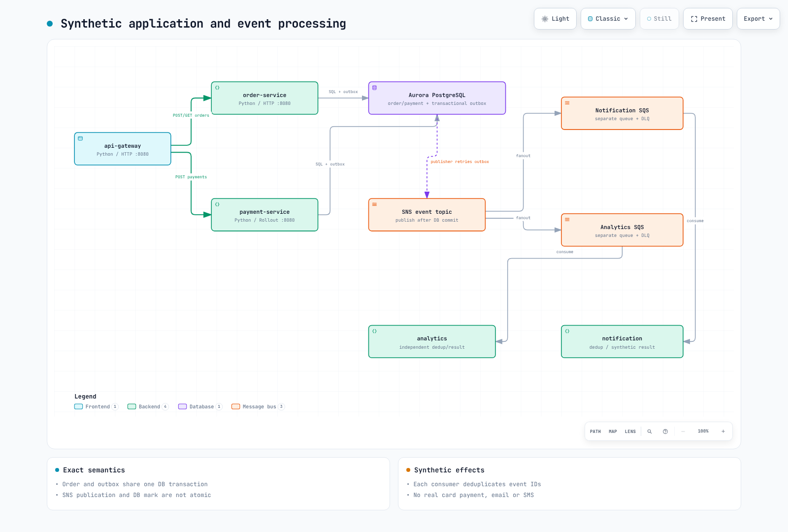Click the search magnifier icon
The height and width of the screenshot is (532, 788).
pos(650,432)
